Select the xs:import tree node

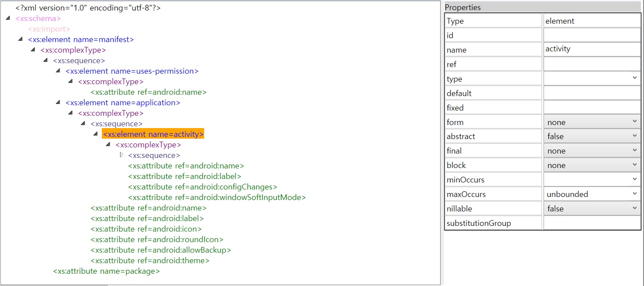(x=49, y=29)
